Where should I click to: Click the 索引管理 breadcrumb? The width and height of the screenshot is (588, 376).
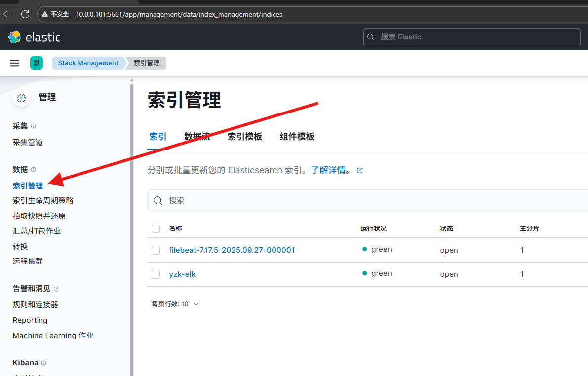pos(147,63)
